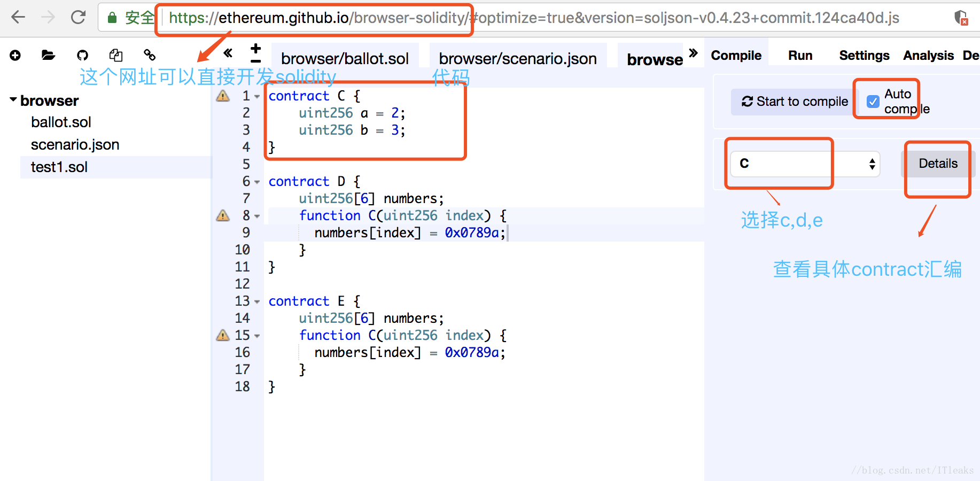Click 'uint256[6] numbers;' on line 14
Image resolution: width=980 pixels, height=481 pixels.
371,318
